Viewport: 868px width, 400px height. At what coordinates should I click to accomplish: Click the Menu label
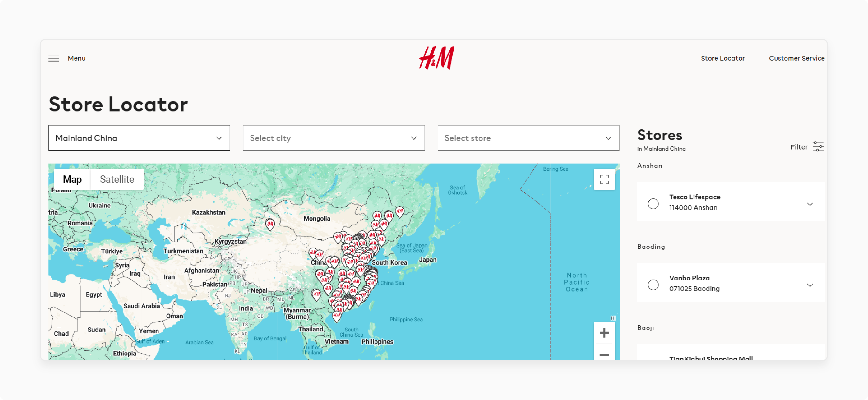pyautogui.click(x=77, y=58)
